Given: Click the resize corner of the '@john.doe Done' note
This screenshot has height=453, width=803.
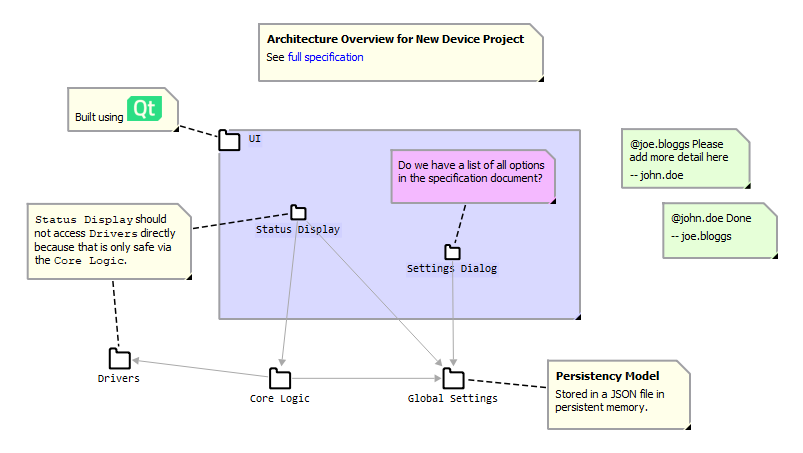Looking at the screenshot, I should (775, 256).
